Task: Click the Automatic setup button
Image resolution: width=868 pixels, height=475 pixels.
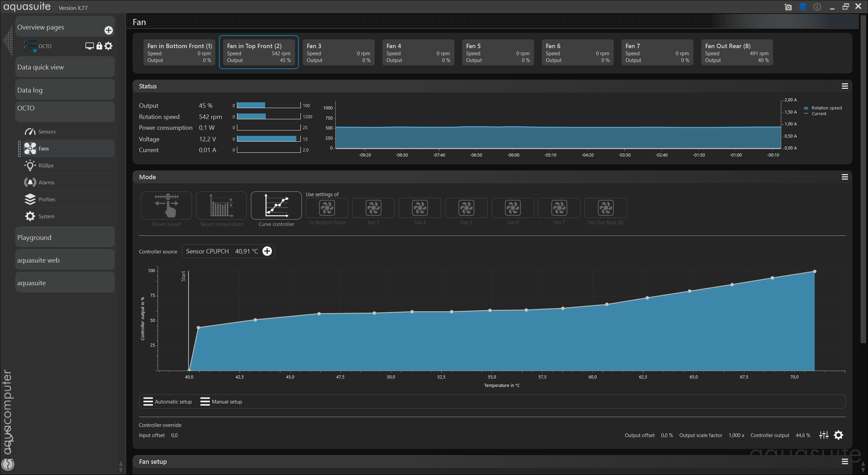Action: point(167,401)
